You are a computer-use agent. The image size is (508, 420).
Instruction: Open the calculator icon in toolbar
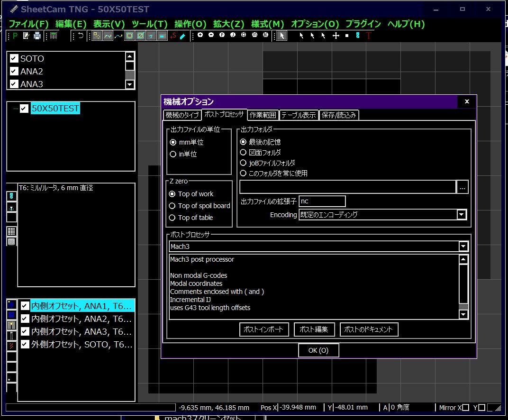point(54,36)
